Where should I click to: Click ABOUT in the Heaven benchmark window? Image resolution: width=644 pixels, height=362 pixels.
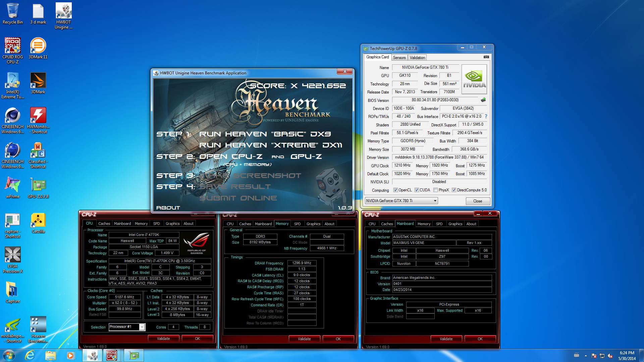(168, 208)
